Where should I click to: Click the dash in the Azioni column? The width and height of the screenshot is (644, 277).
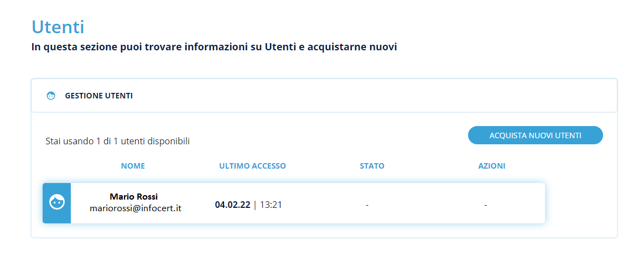(486, 205)
